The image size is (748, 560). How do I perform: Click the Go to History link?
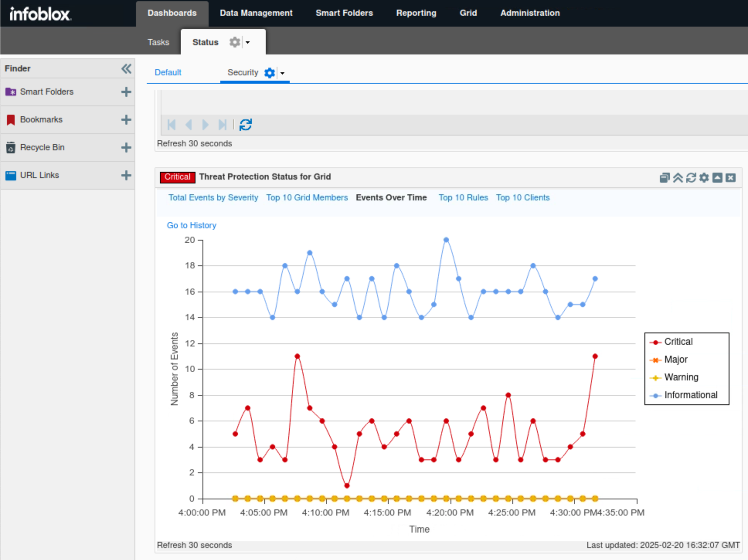(191, 225)
